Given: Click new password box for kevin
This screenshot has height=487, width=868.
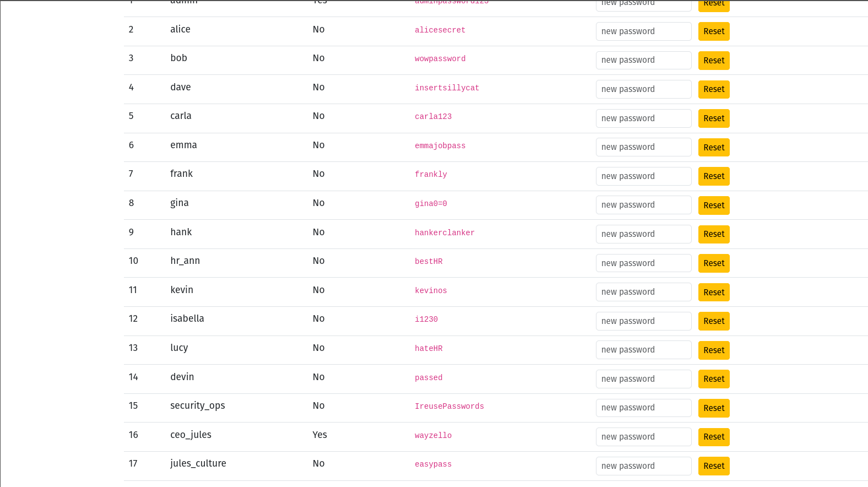Looking at the screenshot, I should pyautogui.click(x=643, y=292).
